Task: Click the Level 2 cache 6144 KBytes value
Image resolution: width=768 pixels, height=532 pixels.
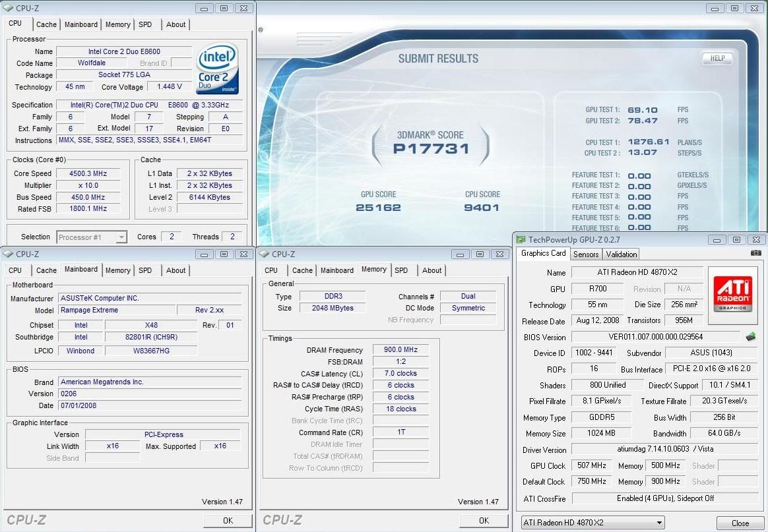Action: point(210,196)
